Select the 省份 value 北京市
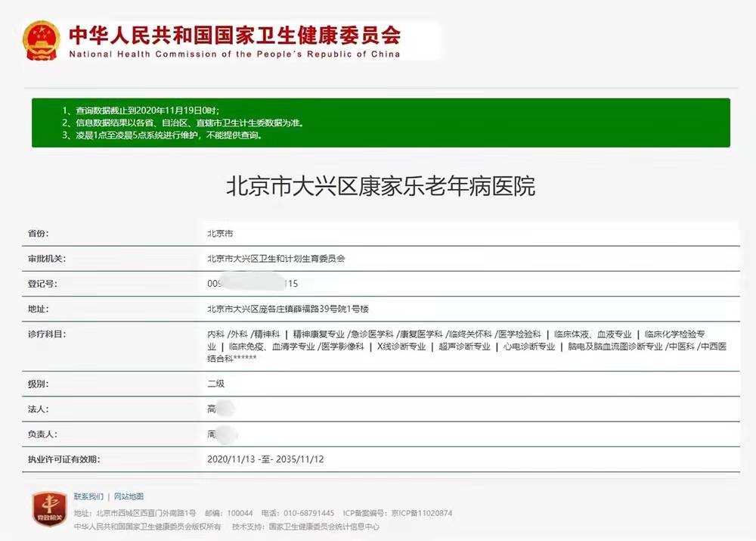 pos(220,234)
